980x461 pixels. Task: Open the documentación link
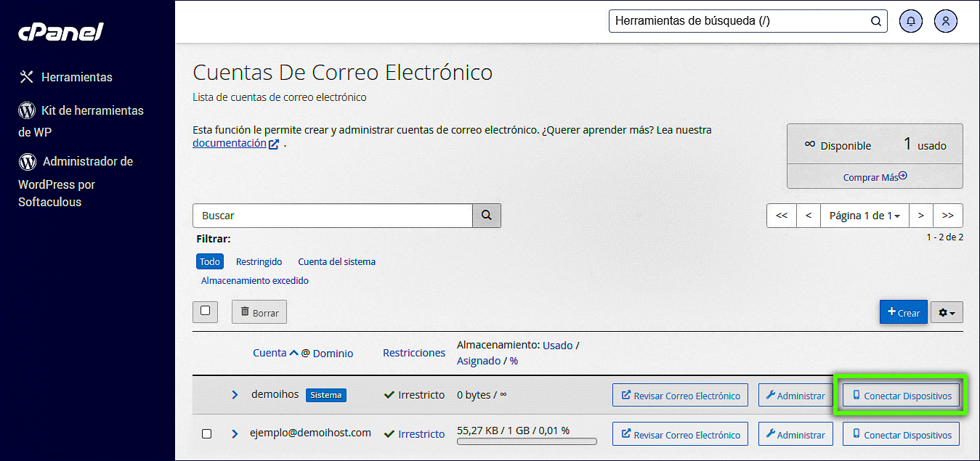pos(230,144)
